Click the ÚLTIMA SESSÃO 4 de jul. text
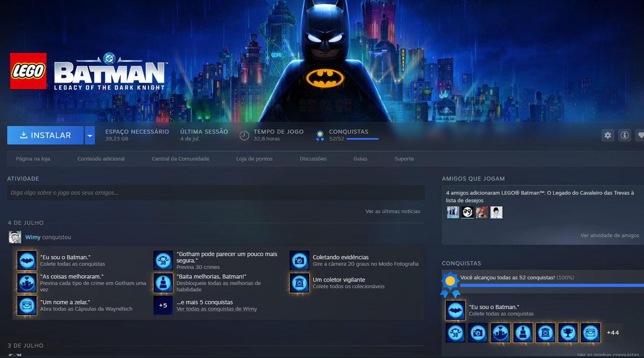This screenshot has height=358, width=644. click(x=204, y=135)
